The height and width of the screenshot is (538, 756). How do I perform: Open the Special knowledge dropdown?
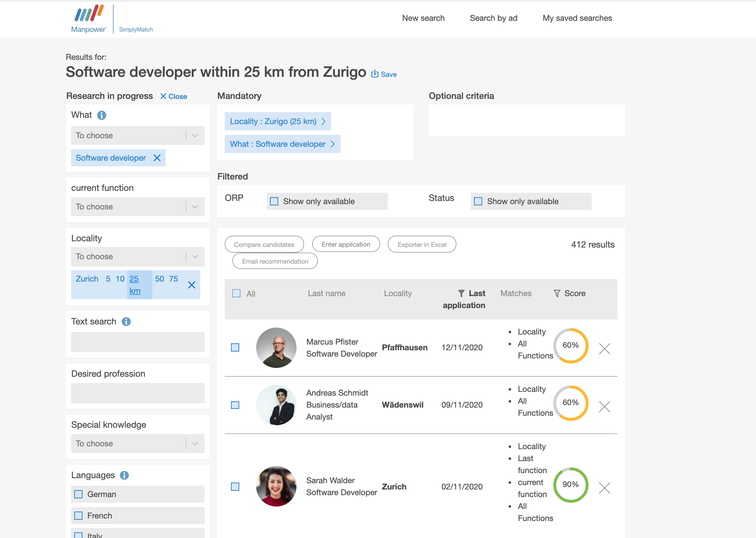[x=137, y=443]
